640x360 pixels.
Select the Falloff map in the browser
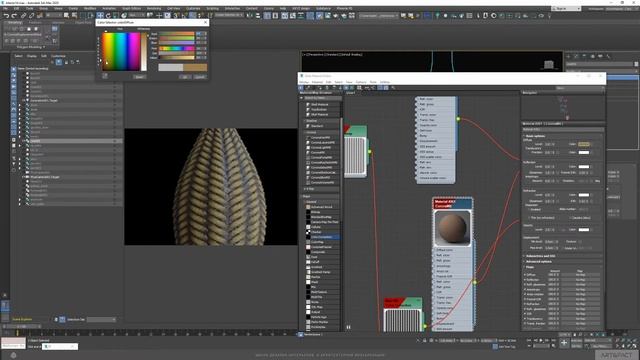click(x=315, y=262)
